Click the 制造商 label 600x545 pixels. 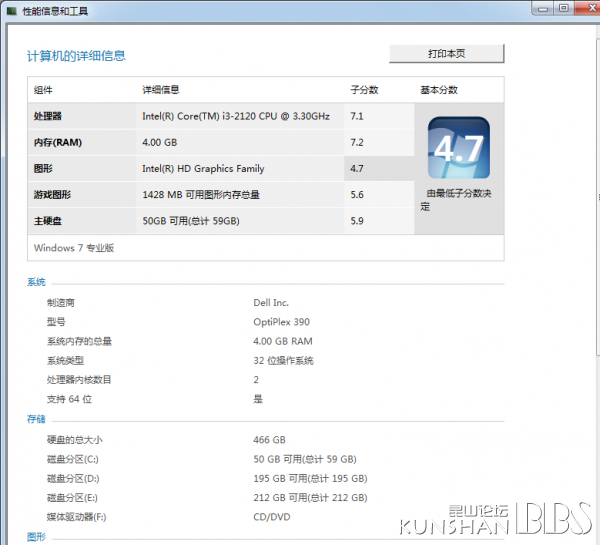click(x=61, y=303)
